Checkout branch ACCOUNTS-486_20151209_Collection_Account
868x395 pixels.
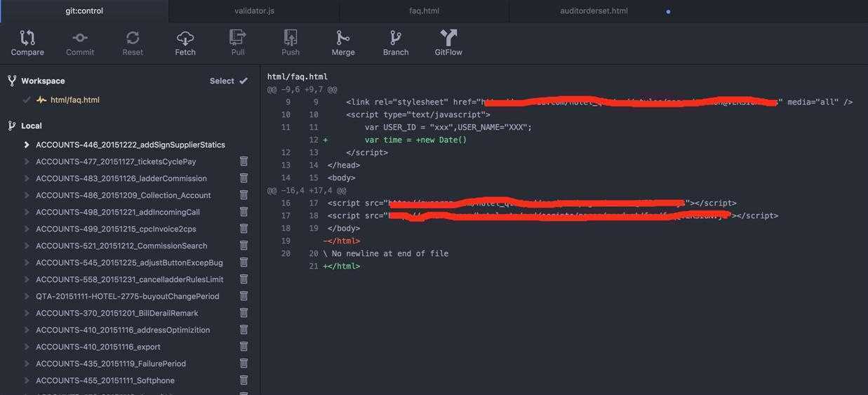coord(123,195)
